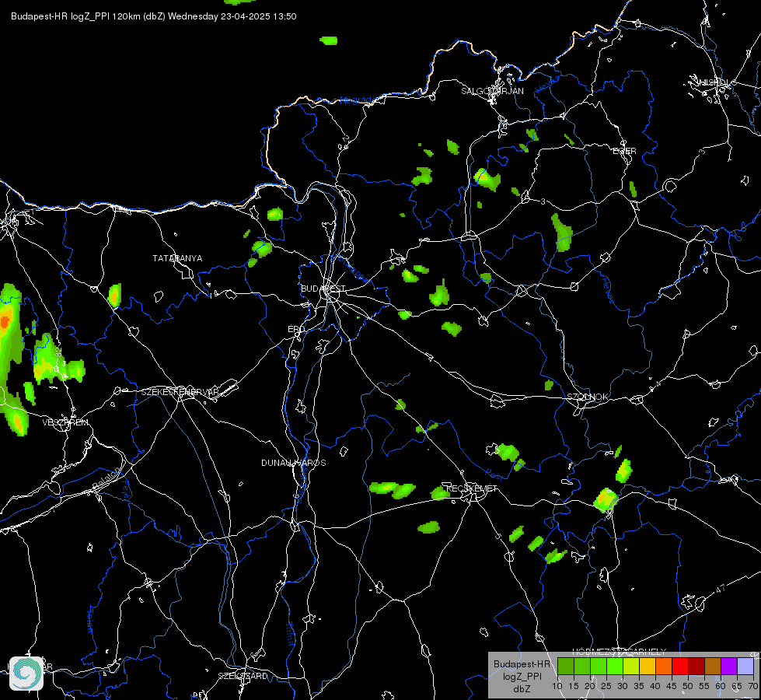The height and width of the screenshot is (700, 761).
Task: Click the TATABÁNYA city label
Action: point(177,258)
